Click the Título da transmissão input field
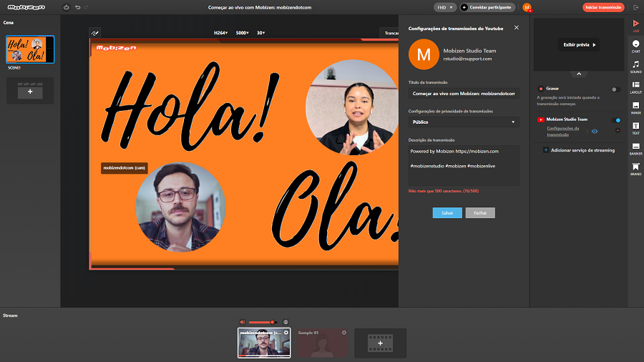 click(x=464, y=94)
